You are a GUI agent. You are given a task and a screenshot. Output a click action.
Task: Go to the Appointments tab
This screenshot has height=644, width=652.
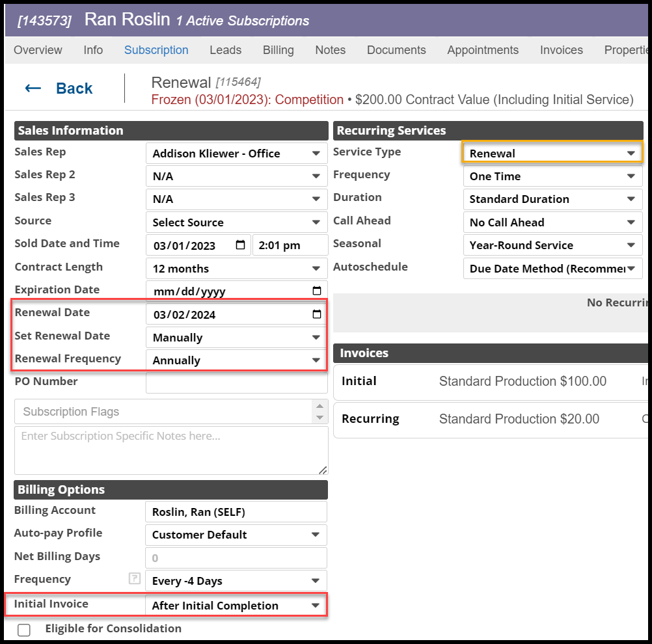483,50
